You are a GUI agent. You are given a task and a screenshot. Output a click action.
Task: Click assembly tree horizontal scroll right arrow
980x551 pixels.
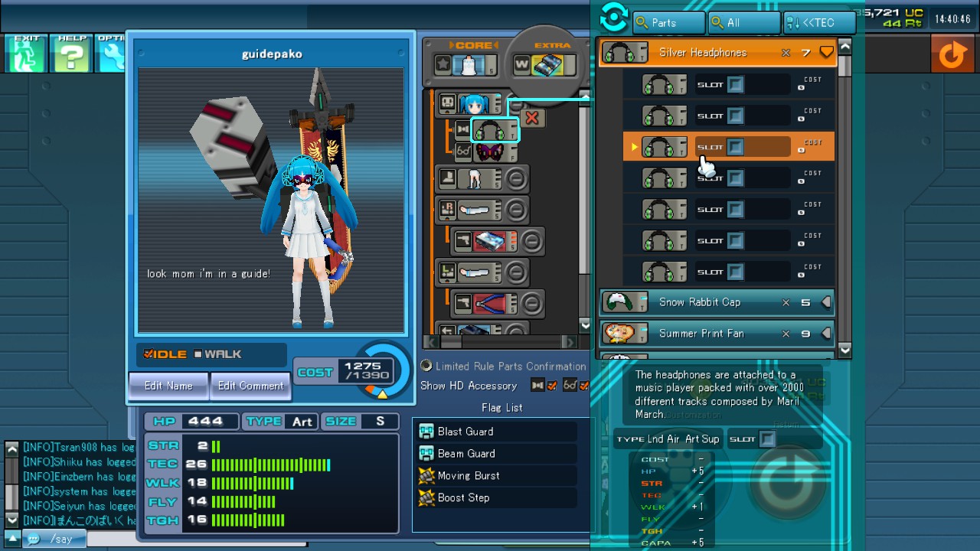569,342
